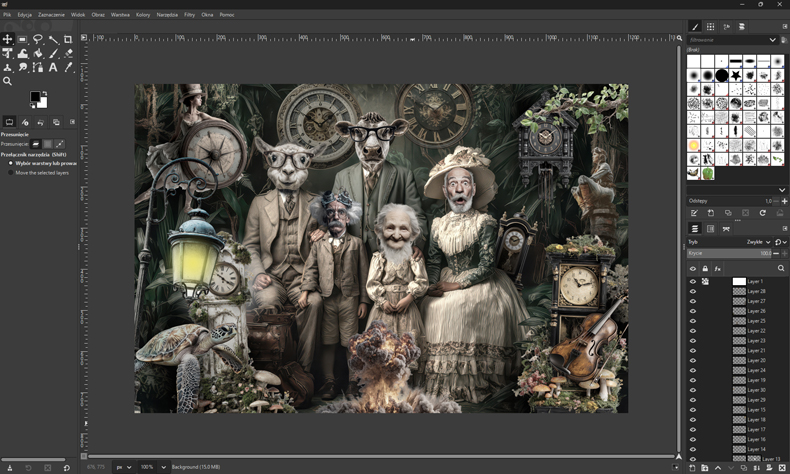Click the Krycie opacity slider

pyautogui.click(x=730, y=253)
